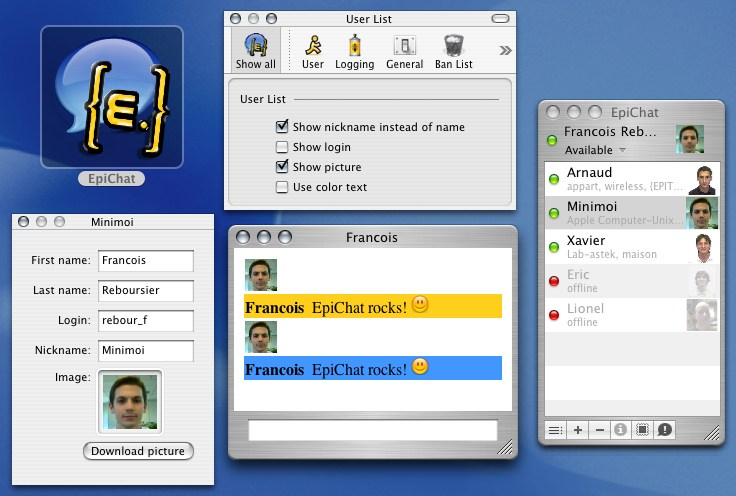
Task: Select Minimoi in the buddy list
Action: pos(632,213)
